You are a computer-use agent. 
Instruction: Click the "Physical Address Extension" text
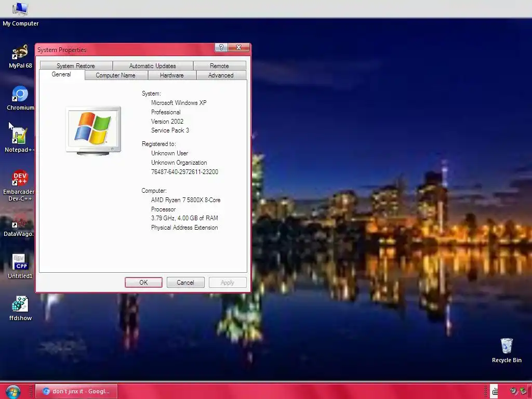[x=184, y=228]
